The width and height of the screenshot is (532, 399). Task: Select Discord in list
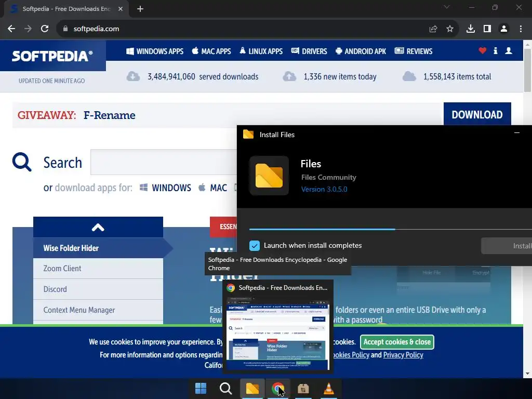point(98,289)
